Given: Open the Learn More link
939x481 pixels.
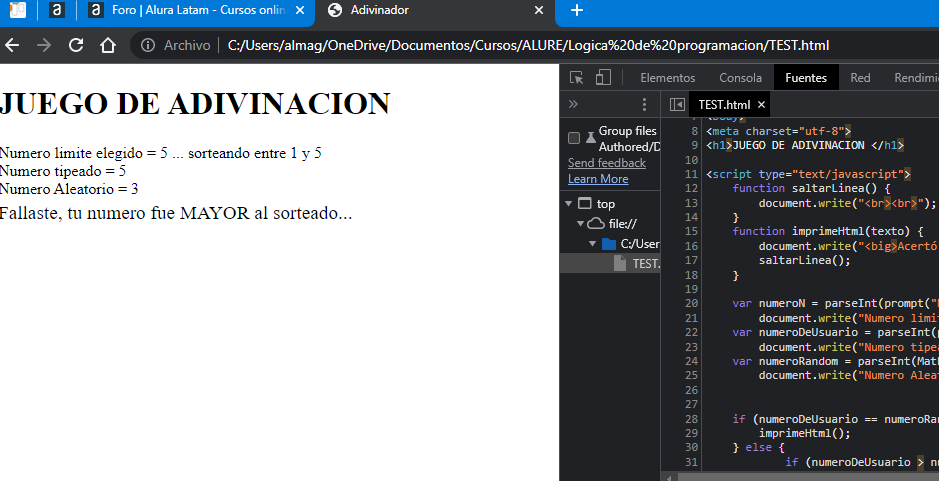Looking at the screenshot, I should 598,179.
